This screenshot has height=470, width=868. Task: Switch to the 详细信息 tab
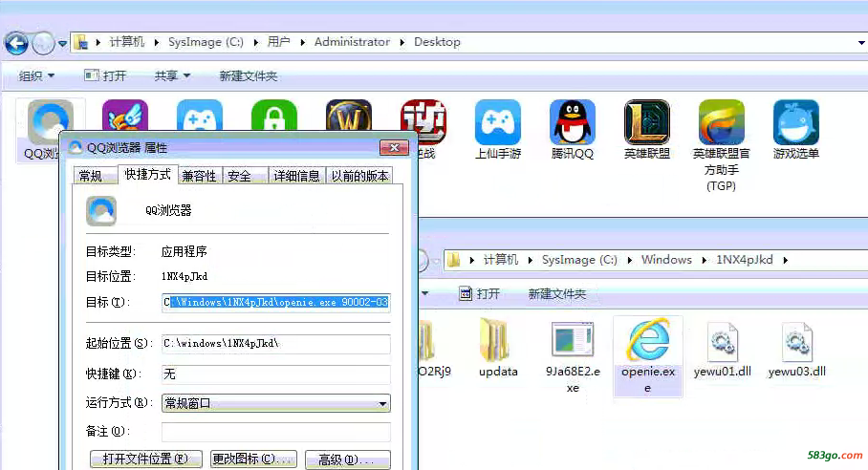pyautogui.click(x=296, y=176)
